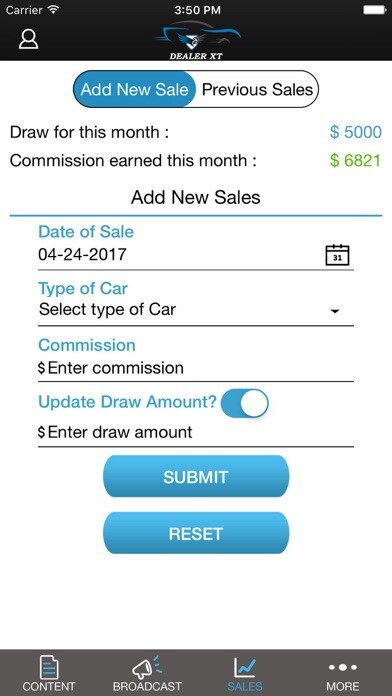Image resolution: width=392 pixels, height=696 pixels.
Task: Open the user profile icon
Action: (x=28, y=39)
